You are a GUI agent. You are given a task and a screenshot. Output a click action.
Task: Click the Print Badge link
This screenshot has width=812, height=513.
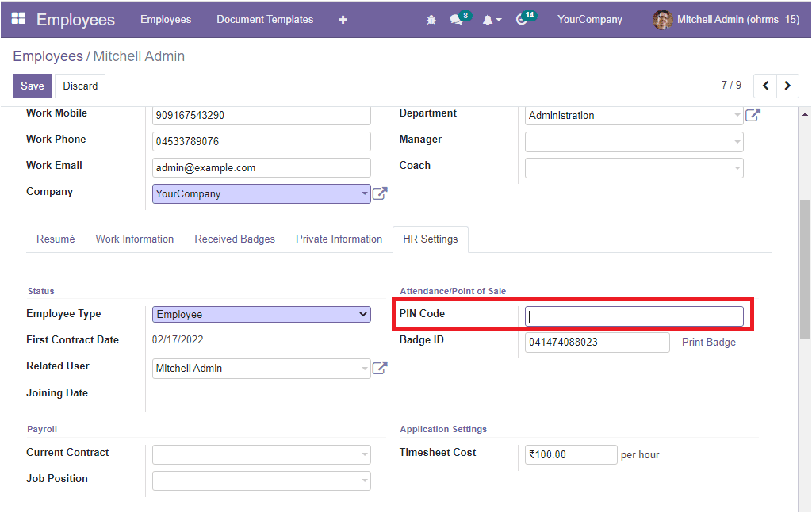[709, 343]
